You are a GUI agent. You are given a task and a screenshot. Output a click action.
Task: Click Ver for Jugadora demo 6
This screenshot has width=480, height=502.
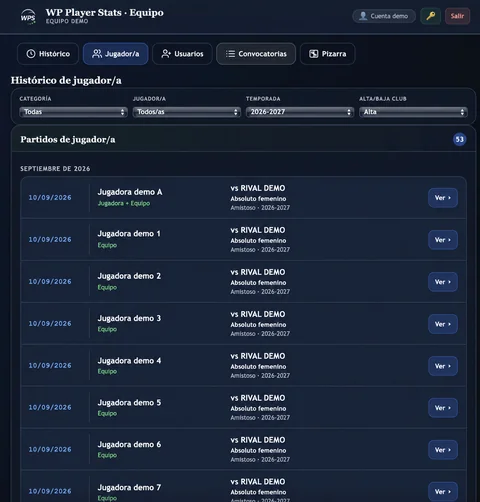(x=443, y=450)
